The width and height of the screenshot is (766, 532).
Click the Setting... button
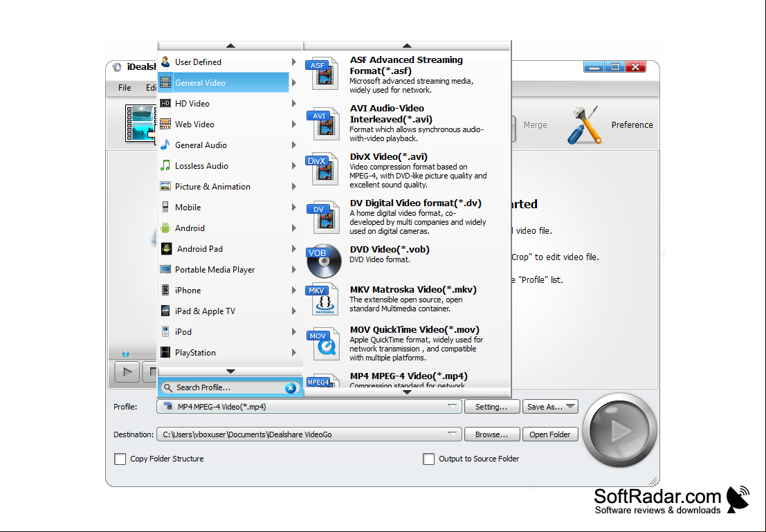pyautogui.click(x=491, y=407)
